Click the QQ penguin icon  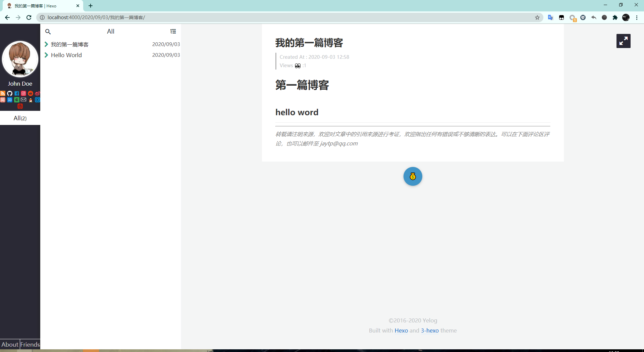[x=31, y=100]
